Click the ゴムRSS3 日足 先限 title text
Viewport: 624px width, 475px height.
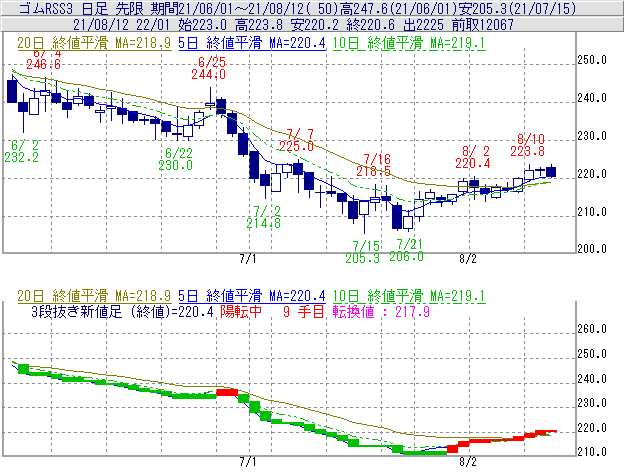point(82,8)
